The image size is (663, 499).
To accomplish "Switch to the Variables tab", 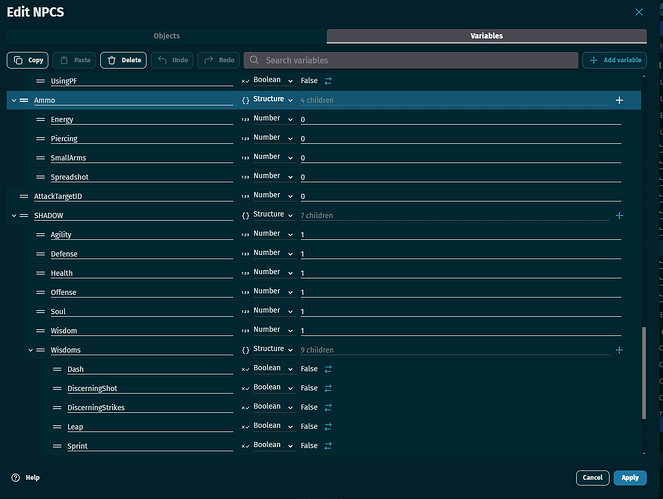I will (x=487, y=36).
